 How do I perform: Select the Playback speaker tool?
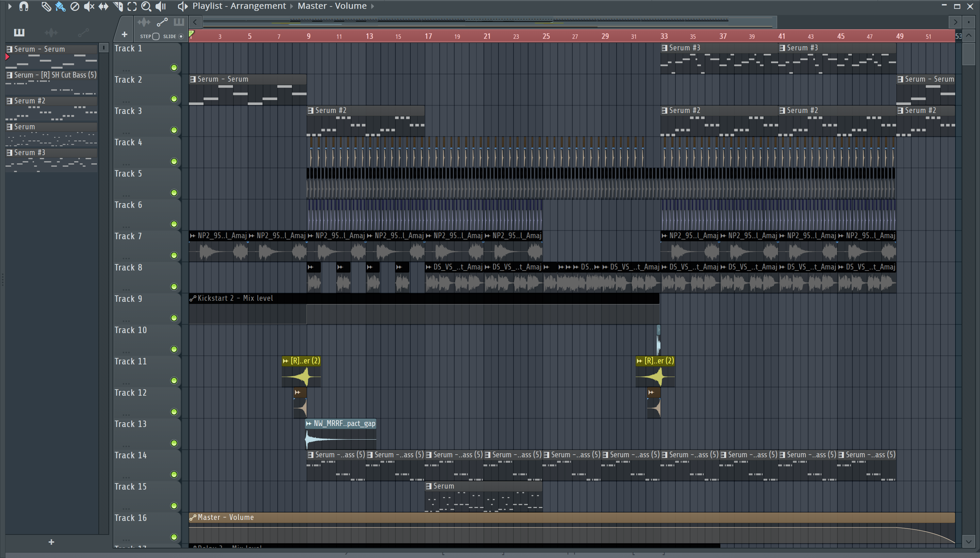pos(161,6)
